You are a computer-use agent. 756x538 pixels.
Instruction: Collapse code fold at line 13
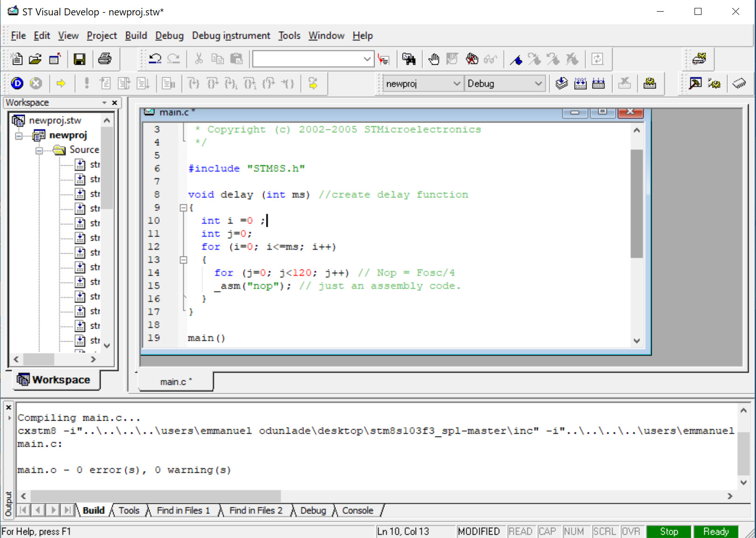[184, 260]
